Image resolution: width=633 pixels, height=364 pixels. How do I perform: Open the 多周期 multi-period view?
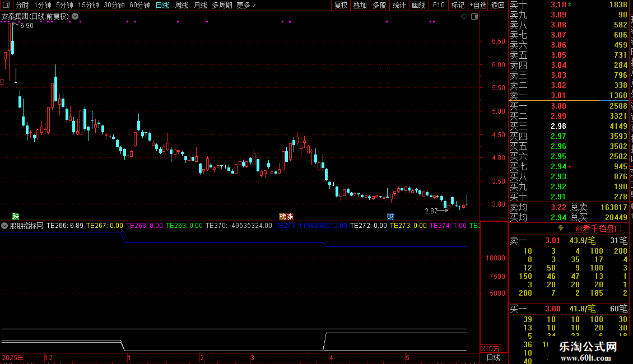coord(222,5)
